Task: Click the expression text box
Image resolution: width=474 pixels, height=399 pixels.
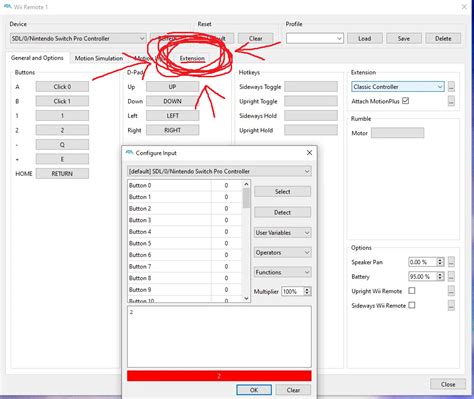Action: click(219, 337)
